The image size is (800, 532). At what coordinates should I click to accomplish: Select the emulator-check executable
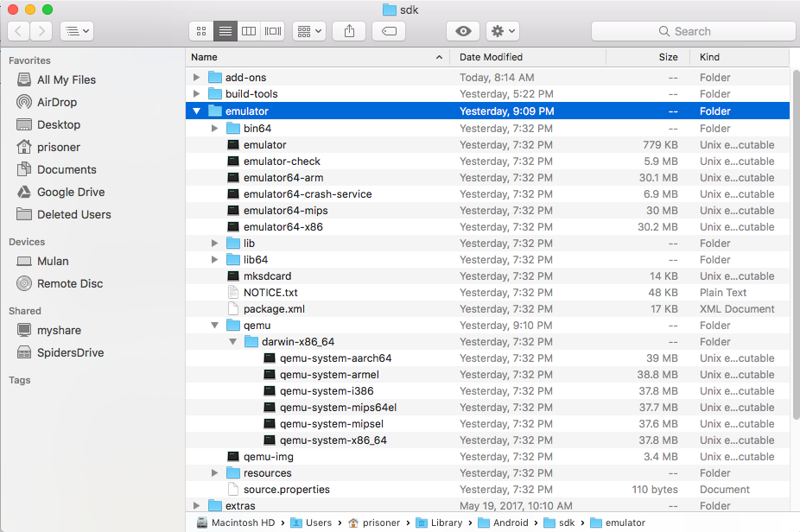(487, 161)
